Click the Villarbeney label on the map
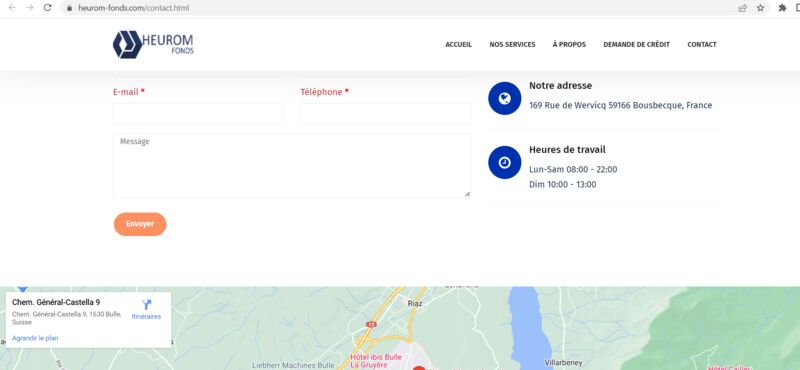Viewport: 800px width, 370px height. [563, 362]
